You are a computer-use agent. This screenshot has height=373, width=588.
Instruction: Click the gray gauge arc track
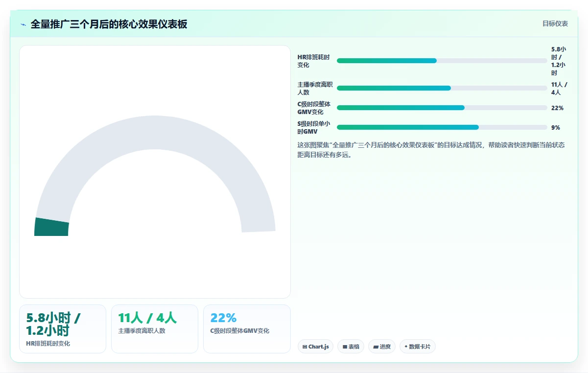[155, 132]
